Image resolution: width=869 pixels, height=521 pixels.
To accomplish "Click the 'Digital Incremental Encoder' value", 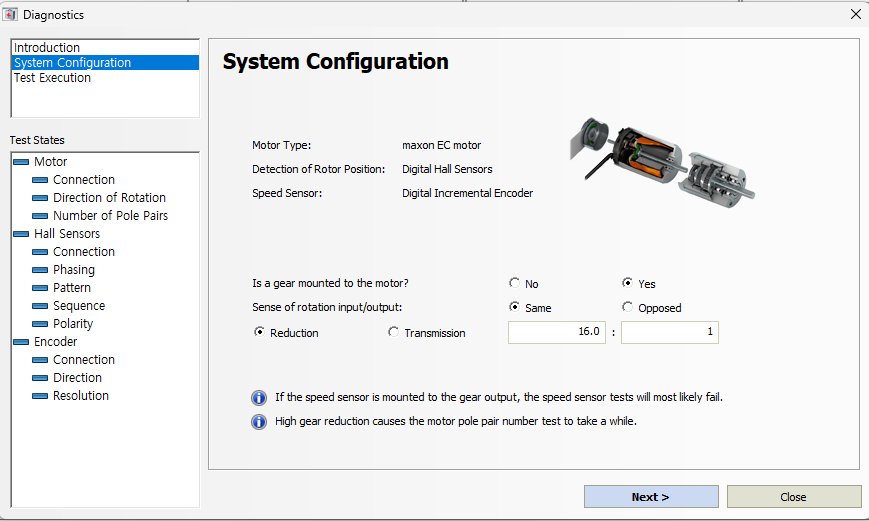I will (x=468, y=193).
